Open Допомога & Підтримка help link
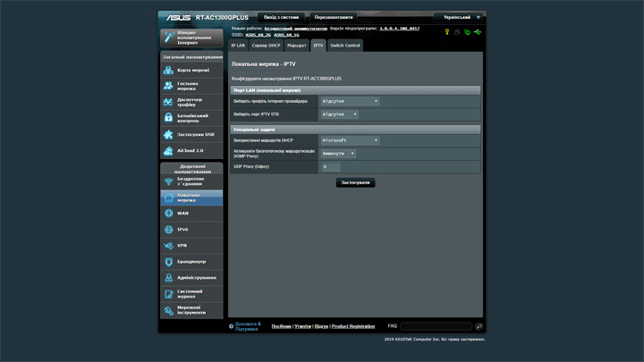The height and width of the screenshot is (362, 644). [248, 326]
